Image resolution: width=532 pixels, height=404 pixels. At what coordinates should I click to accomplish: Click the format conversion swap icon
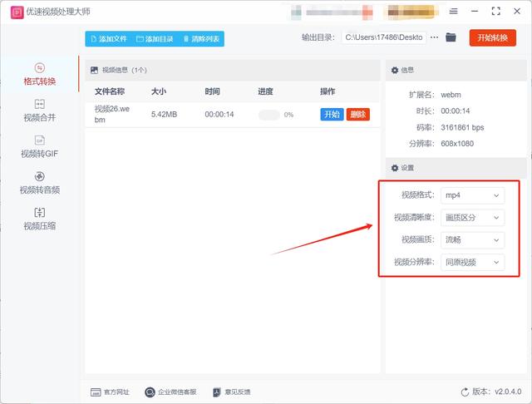coord(40,68)
